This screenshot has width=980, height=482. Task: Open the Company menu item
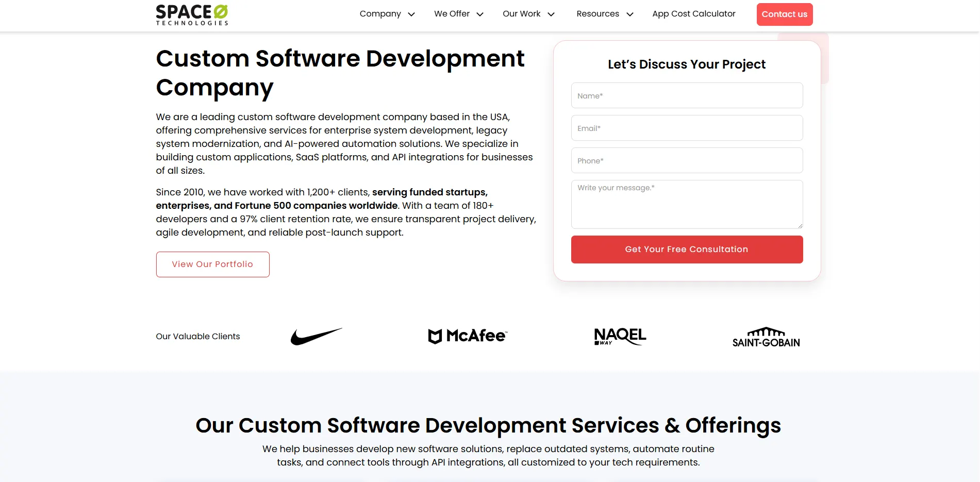380,14
